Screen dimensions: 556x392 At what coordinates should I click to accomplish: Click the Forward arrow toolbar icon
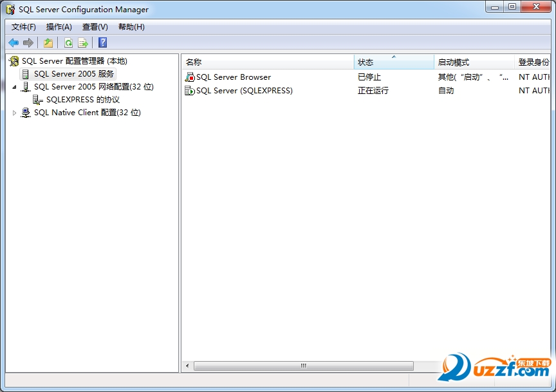pos(28,42)
